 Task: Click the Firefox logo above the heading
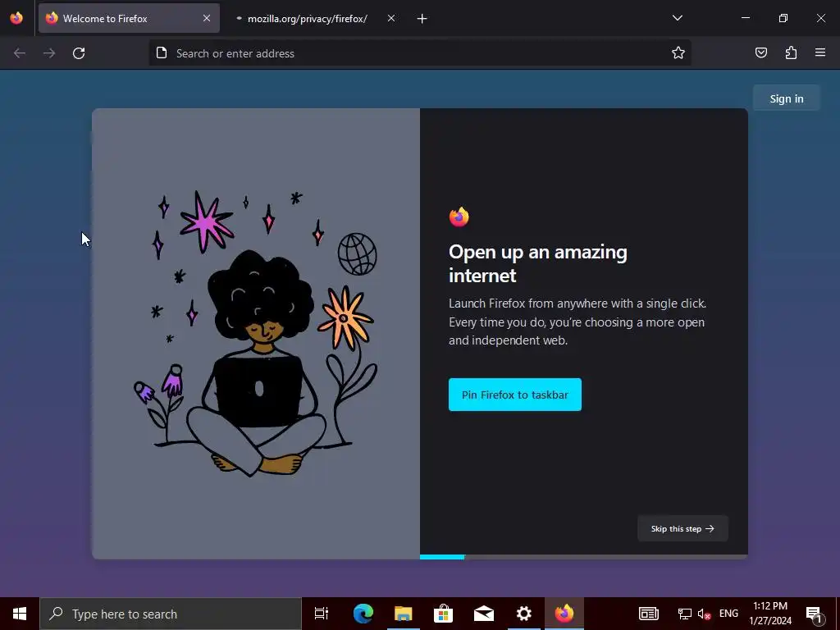(x=459, y=217)
